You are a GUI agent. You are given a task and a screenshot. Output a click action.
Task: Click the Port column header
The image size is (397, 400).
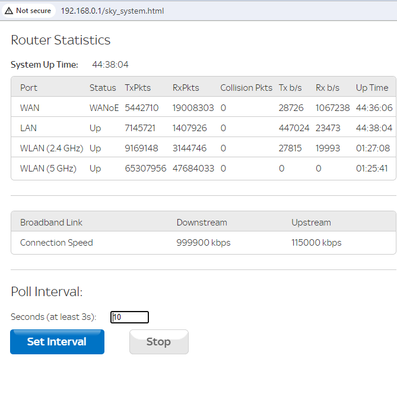29,88
